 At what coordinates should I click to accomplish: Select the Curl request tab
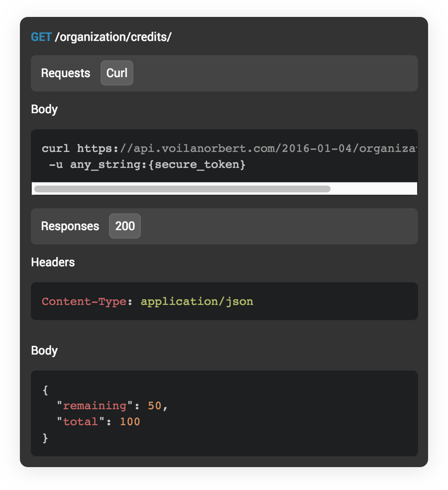[117, 73]
